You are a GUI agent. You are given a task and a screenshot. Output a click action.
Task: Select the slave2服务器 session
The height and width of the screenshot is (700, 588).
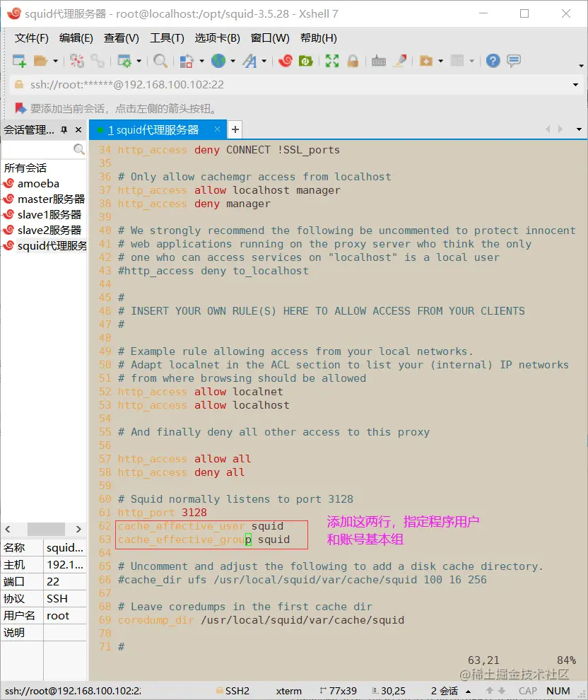49,231
